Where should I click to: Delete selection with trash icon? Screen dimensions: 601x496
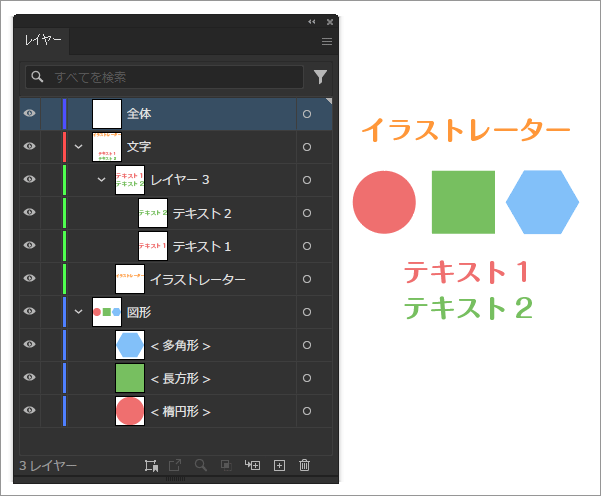pyautogui.click(x=304, y=465)
